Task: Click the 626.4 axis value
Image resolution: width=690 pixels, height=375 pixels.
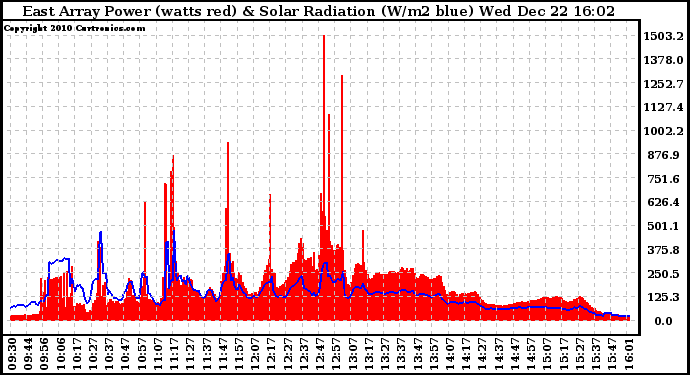Action: point(663,202)
